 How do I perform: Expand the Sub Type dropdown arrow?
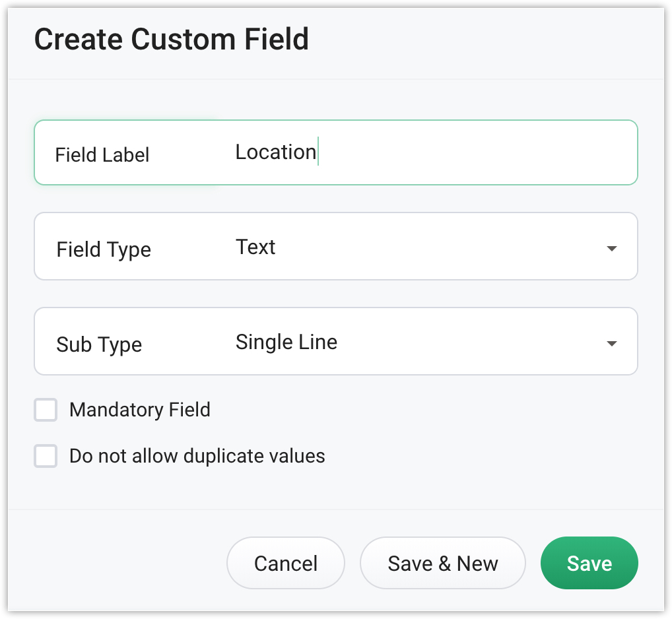611,344
